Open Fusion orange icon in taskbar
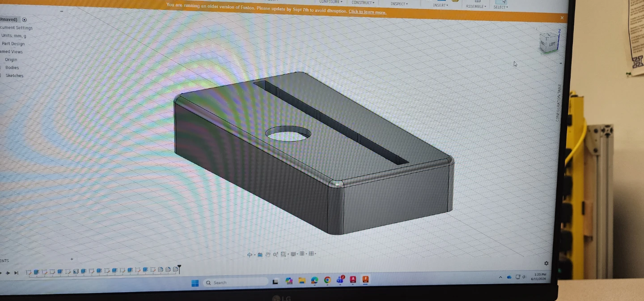This screenshot has height=301, width=644. [x=365, y=279]
